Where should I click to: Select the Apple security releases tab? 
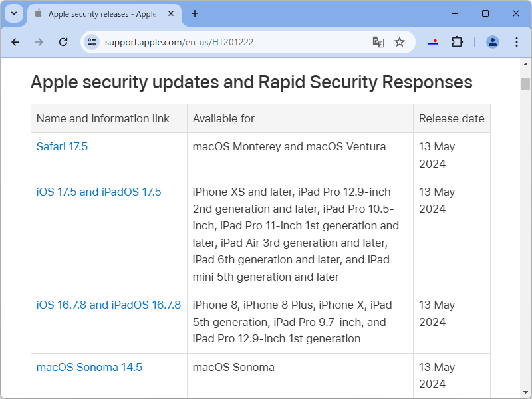100,13
